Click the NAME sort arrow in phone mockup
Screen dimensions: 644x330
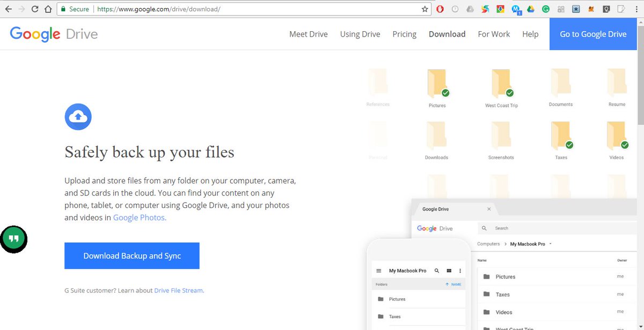point(453,284)
